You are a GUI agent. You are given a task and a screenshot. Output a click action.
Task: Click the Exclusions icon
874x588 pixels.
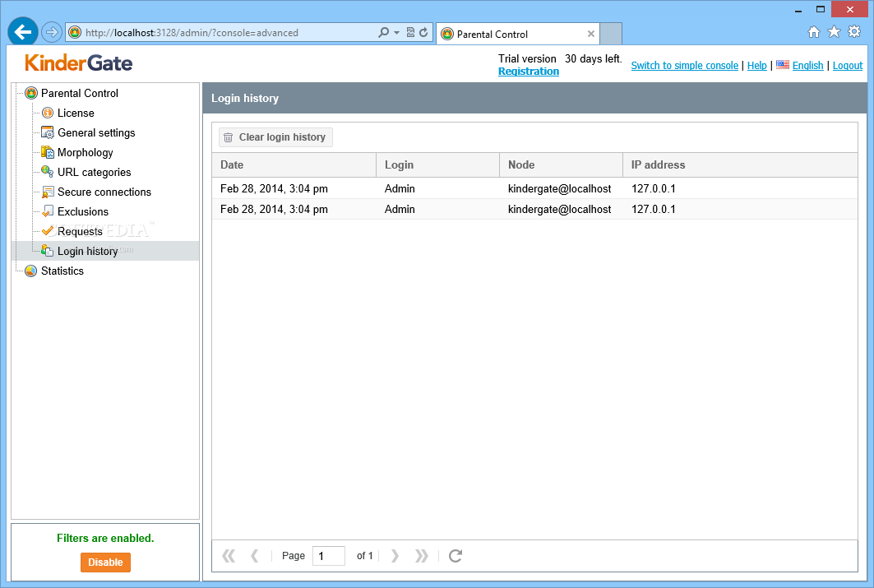click(x=48, y=211)
